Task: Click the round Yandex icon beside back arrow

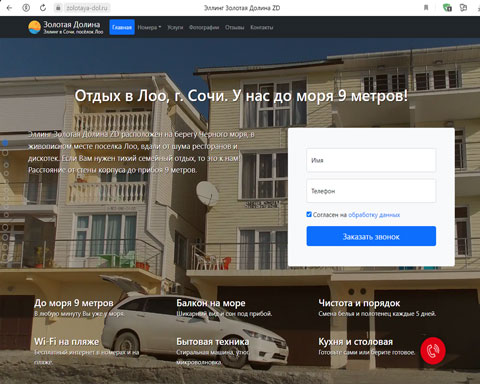Action: (26, 8)
